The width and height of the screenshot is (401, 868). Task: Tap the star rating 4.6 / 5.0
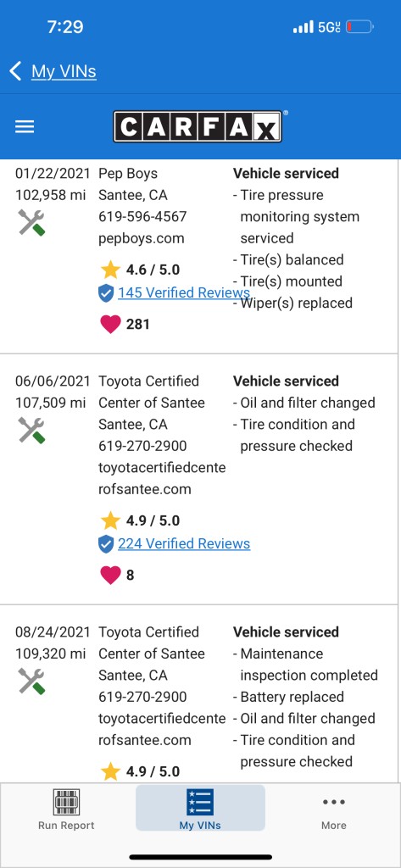pos(140,270)
